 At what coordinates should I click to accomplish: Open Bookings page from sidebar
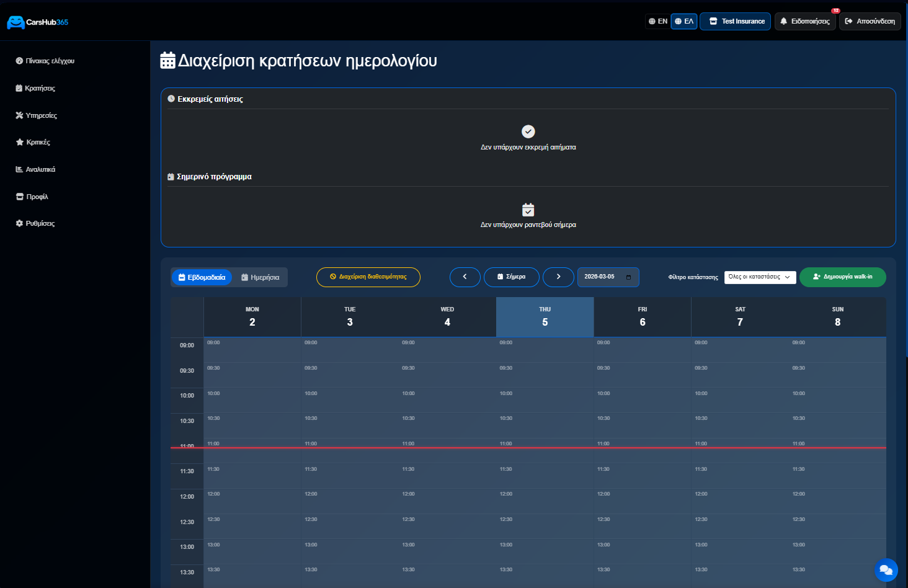pos(36,88)
